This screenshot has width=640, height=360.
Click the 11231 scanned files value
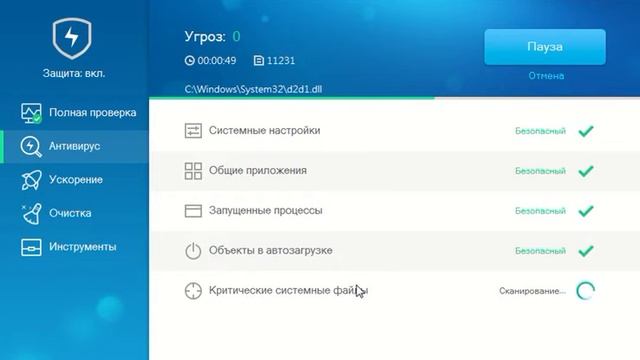point(281,61)
